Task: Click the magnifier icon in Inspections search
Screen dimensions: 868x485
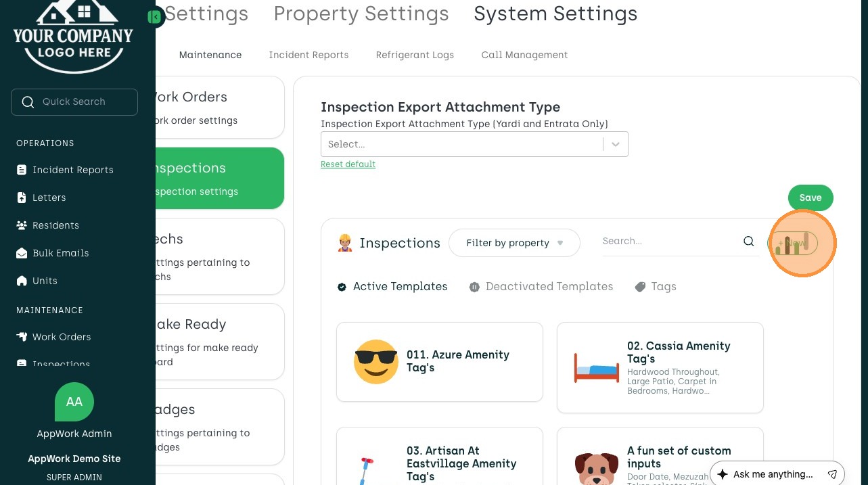Action: pyautogui.click(x=748, y=241)
